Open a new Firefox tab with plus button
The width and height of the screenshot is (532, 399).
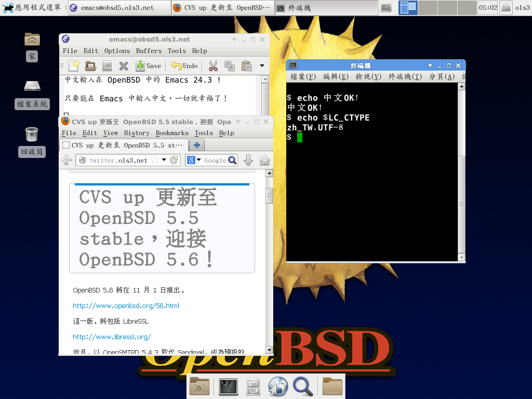(x=197, y=145)
